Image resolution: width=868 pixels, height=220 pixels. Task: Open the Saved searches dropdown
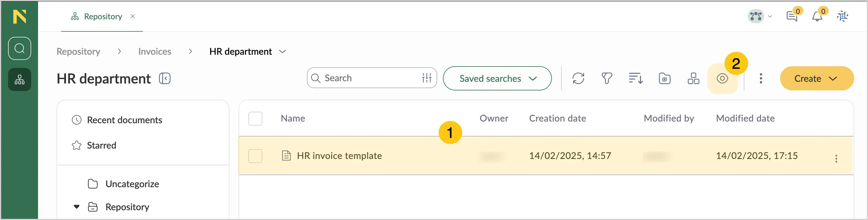[497, 79]
